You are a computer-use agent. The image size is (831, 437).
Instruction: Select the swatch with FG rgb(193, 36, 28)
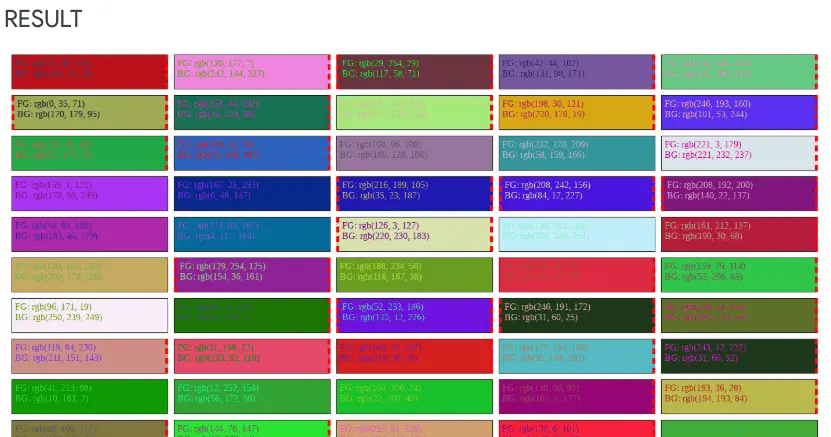(x=739, y=396)
